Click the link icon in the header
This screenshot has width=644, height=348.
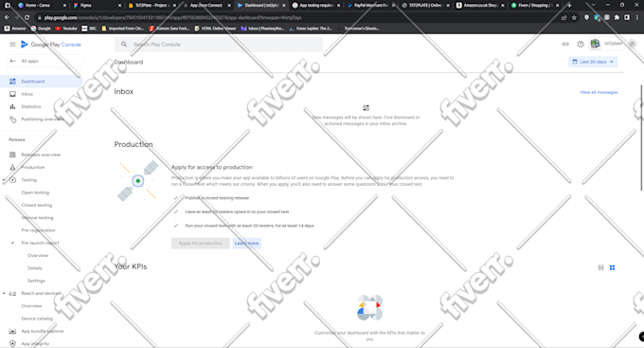click(x=565, y=44)
